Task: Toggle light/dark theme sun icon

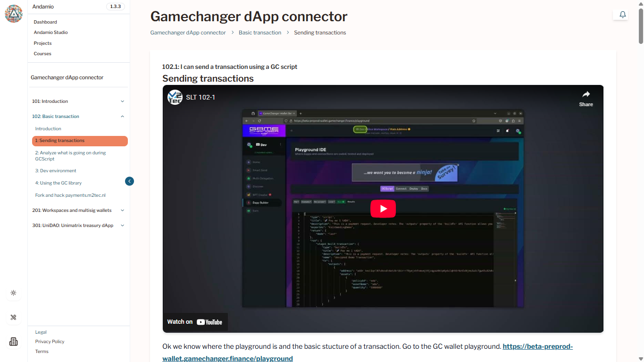Action: pyautogui.click(x=14, y=293)
